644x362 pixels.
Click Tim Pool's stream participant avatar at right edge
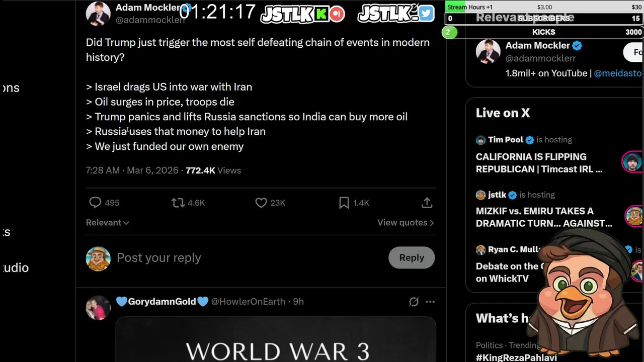pyautogui.click(x=633, y=162)
